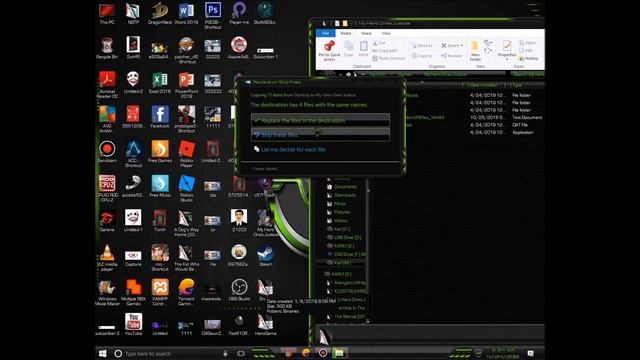Open the Recycle Bin desktop icon
Screen dimensions: 640x360
pyautogui.click(x=107, y=48)
